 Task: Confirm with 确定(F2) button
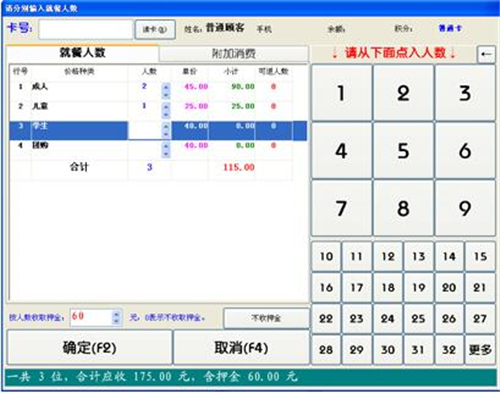click(x=89, y=347)
